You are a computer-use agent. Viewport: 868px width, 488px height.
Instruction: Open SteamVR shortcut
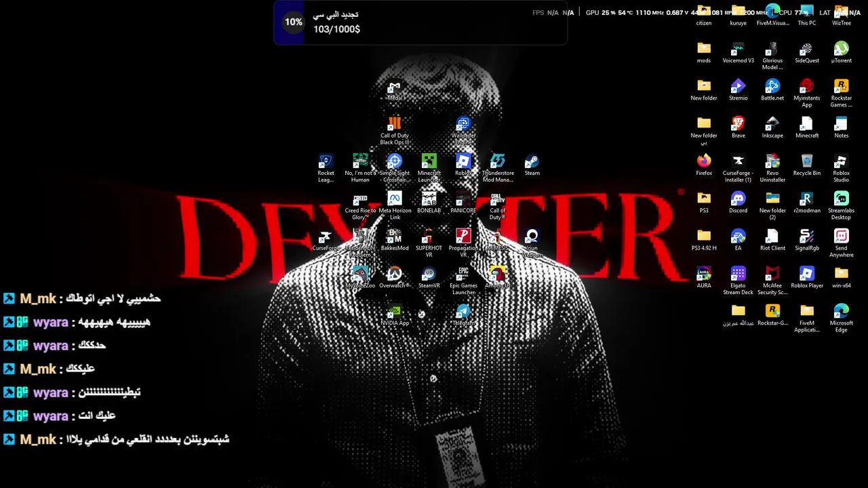429,278
